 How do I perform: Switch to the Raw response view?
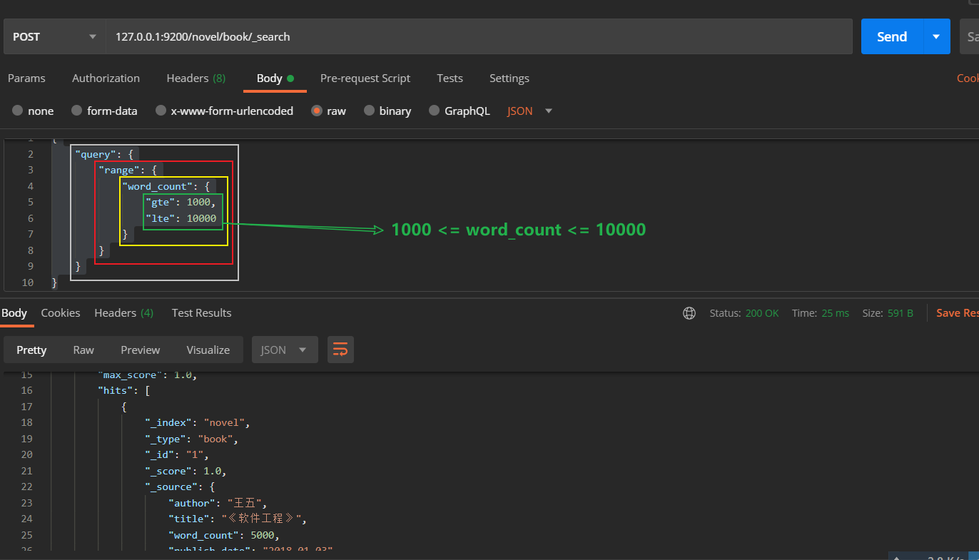(x=83, y=350)
